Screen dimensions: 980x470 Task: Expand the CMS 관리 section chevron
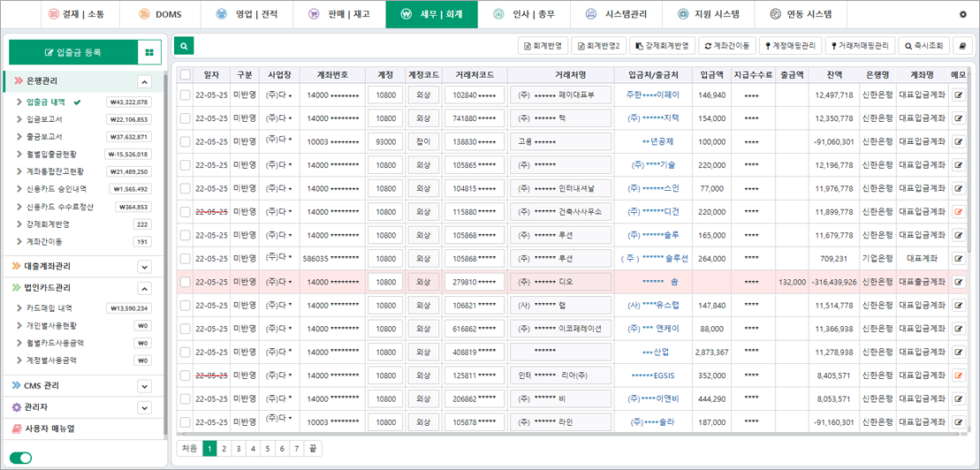point(144,386)
